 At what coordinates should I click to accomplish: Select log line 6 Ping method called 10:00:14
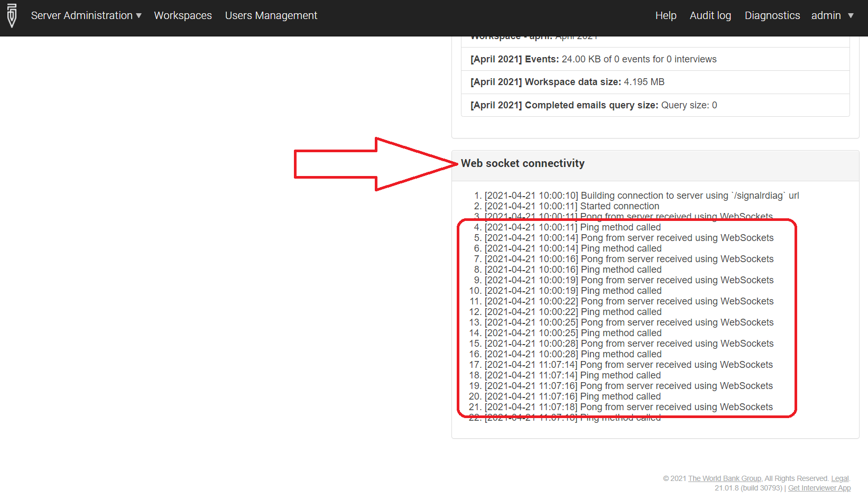(573, 248)
